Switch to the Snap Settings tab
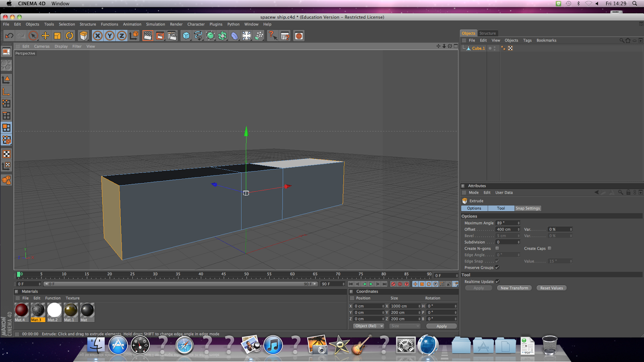Viewport: 644px width, 362px height. coord(528,208)
